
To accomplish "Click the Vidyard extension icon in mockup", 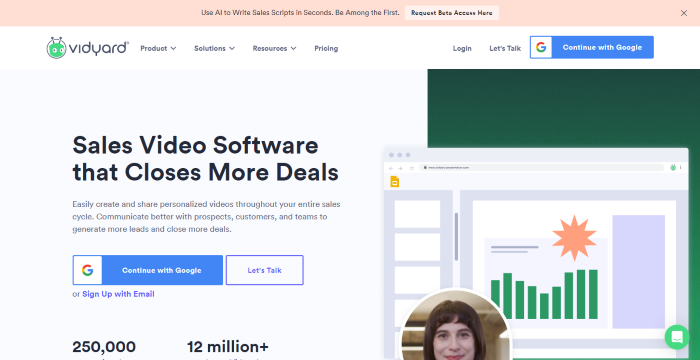I will coord(673,167).
